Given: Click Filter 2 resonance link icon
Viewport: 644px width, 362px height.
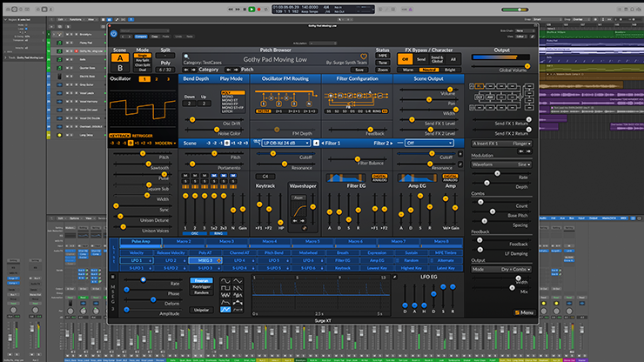Looking at the screenshot, I should tap(460, 164).
